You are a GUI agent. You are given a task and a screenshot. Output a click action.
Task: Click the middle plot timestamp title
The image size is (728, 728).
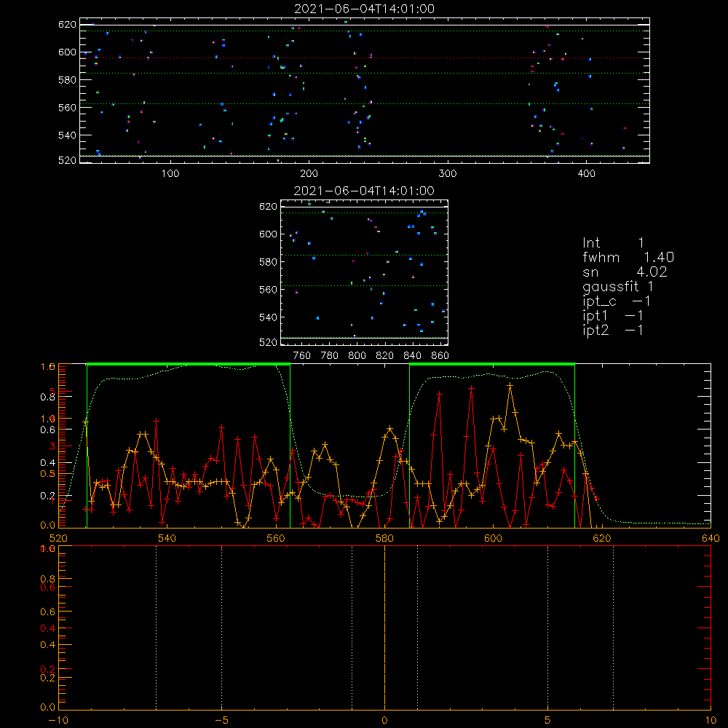point(365,191)
